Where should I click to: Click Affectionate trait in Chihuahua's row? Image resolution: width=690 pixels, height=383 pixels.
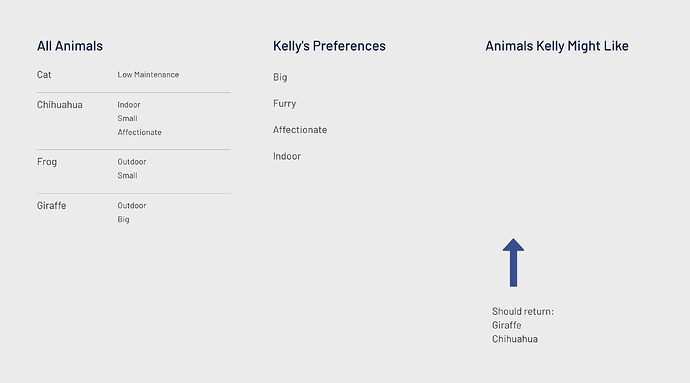[139, 132]
